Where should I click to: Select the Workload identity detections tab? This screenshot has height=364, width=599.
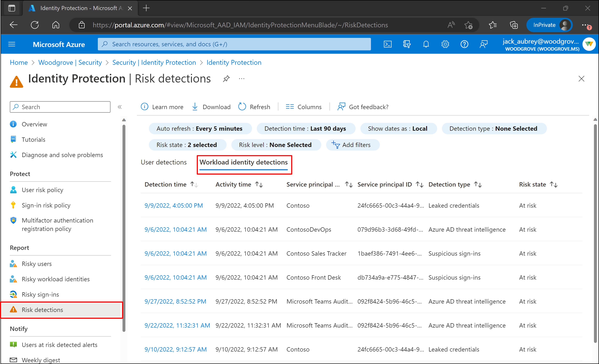click(x=244, y=162)
